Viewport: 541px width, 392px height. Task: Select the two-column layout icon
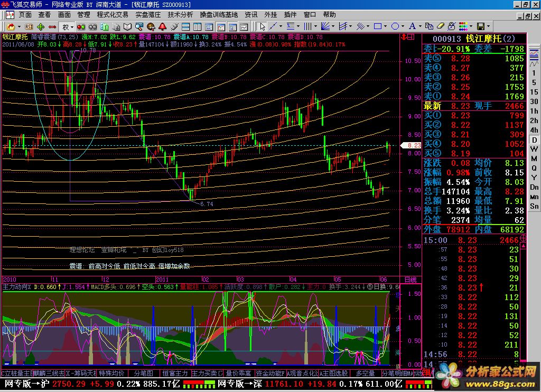point(198,26)
